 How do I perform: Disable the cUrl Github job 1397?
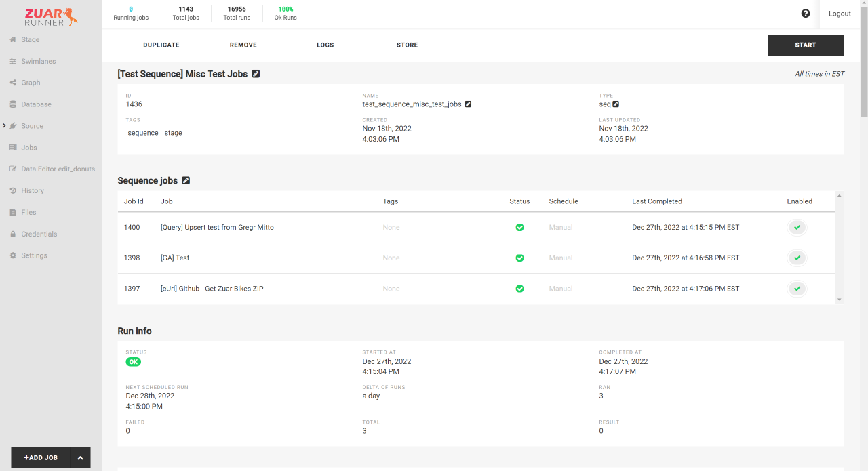[797, 289]
